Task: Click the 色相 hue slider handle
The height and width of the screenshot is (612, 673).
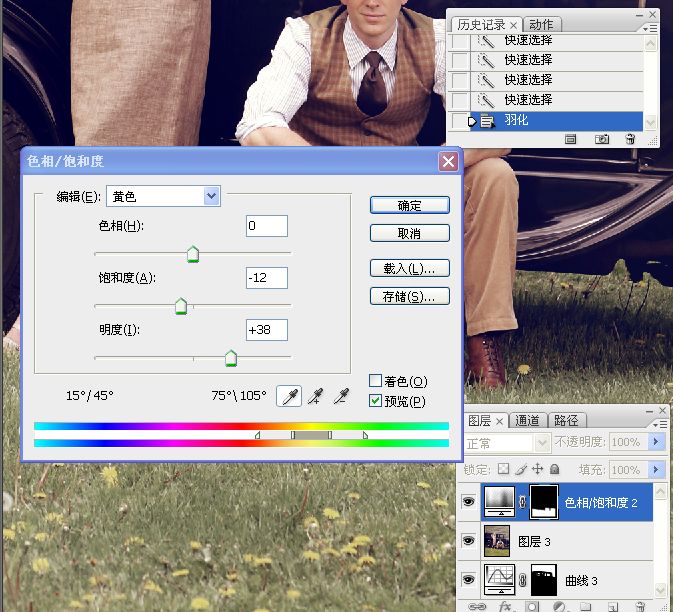Action: (x=193, y=254)
